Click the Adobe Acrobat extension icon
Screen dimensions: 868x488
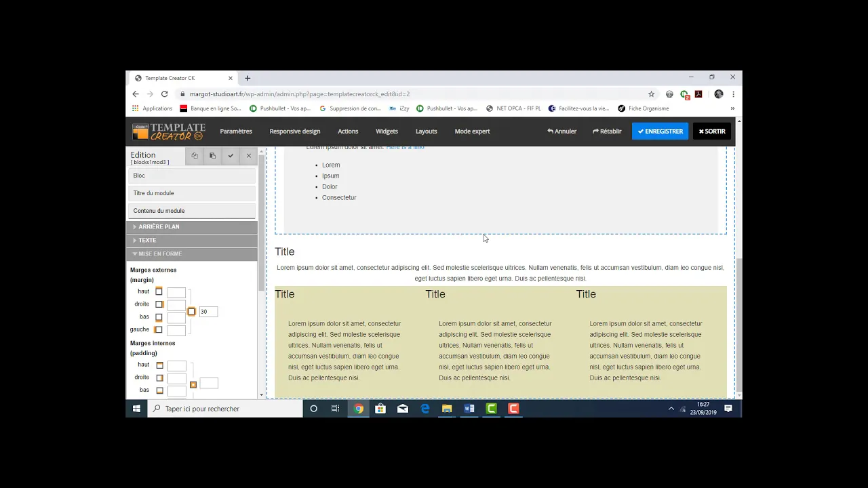[x=698, y=94]
